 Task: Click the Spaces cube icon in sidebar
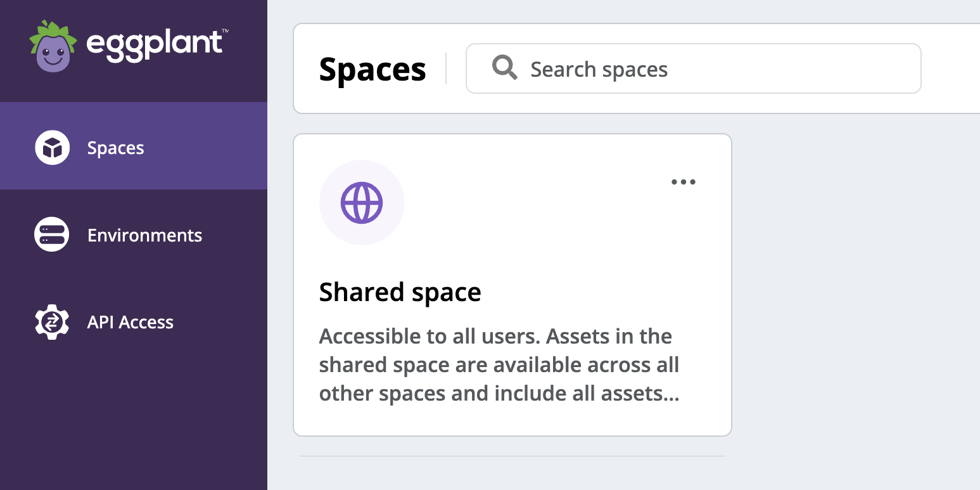[x=52, y=148]
